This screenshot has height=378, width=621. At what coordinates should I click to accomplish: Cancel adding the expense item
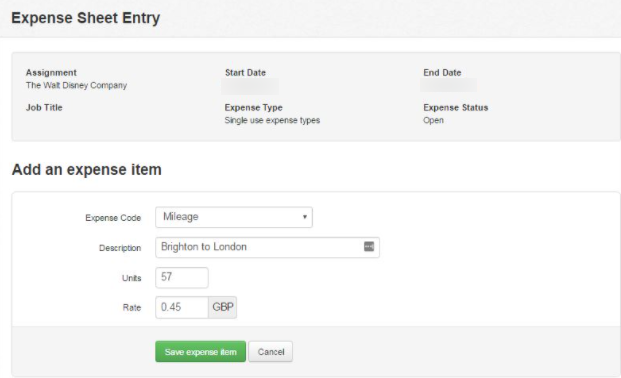271,351
